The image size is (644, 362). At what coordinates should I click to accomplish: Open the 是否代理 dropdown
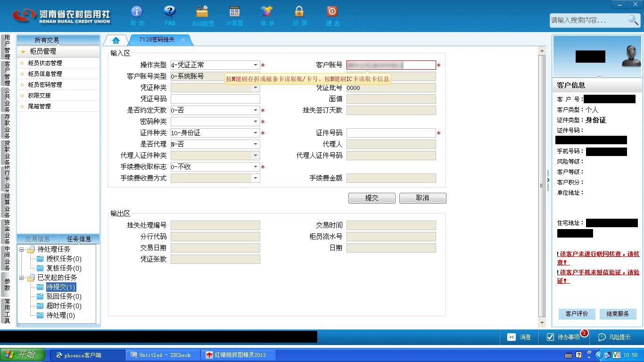(x=256, y=144)
